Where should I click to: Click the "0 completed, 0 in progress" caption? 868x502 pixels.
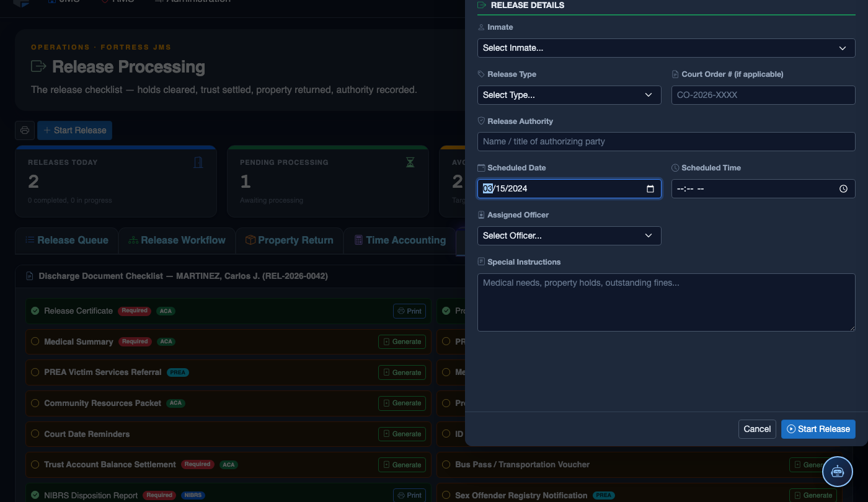70,200
